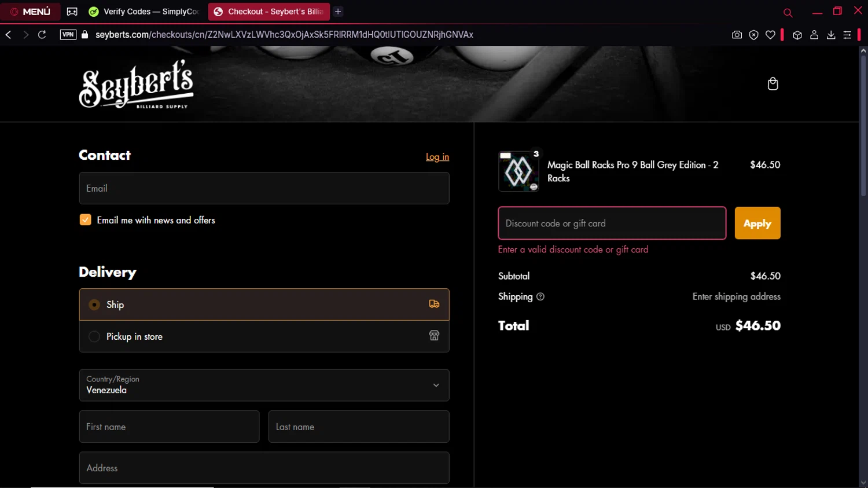
Task: Go back to previous page
Action: pyautogui.click(x=9, y=35)
